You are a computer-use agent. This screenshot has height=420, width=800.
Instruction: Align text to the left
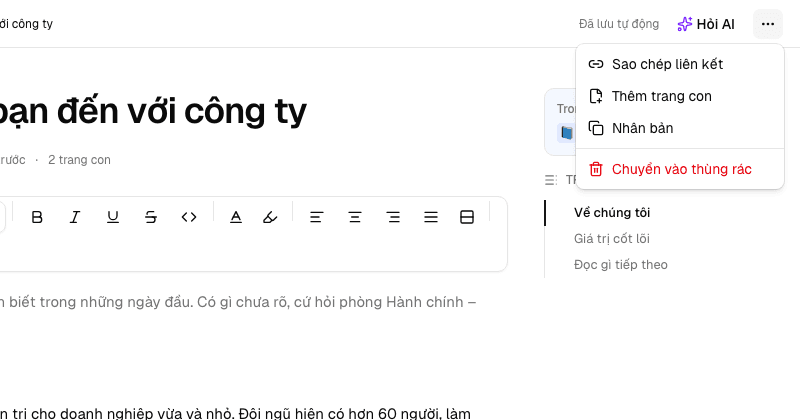coord(317,217)
